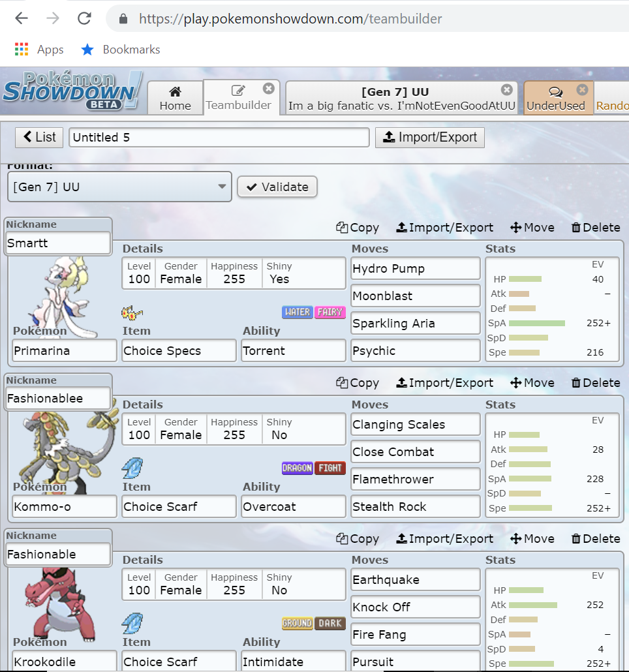629x672 pixels.
Task: Click Krookodile's Intimidate ability field
Action: coord(294,662)
